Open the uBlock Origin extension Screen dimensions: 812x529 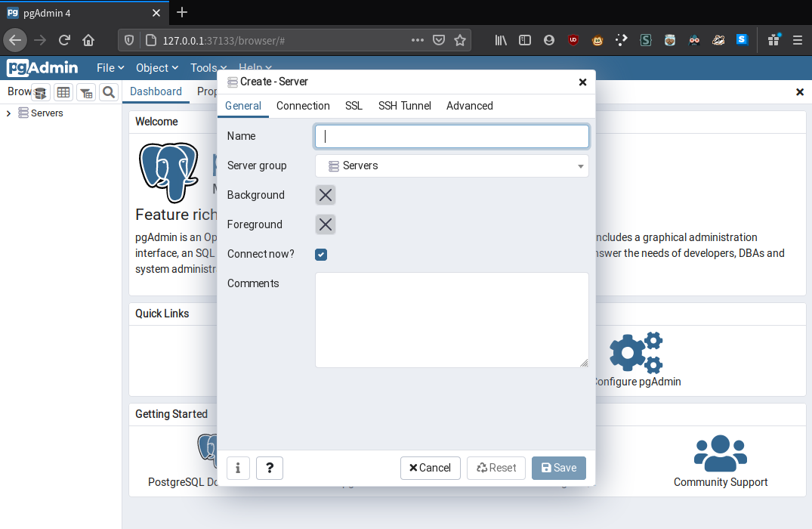click(573, 40)
